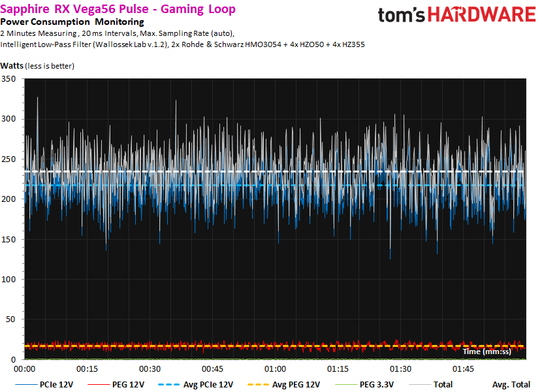Click the 01:30 time axis label

click(401, 369)
